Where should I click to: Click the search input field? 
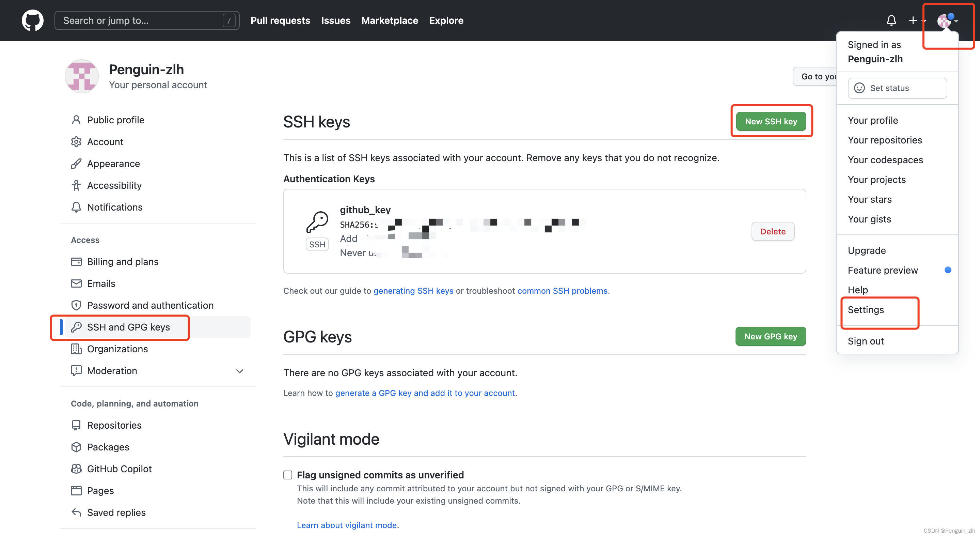click(145, 20)
